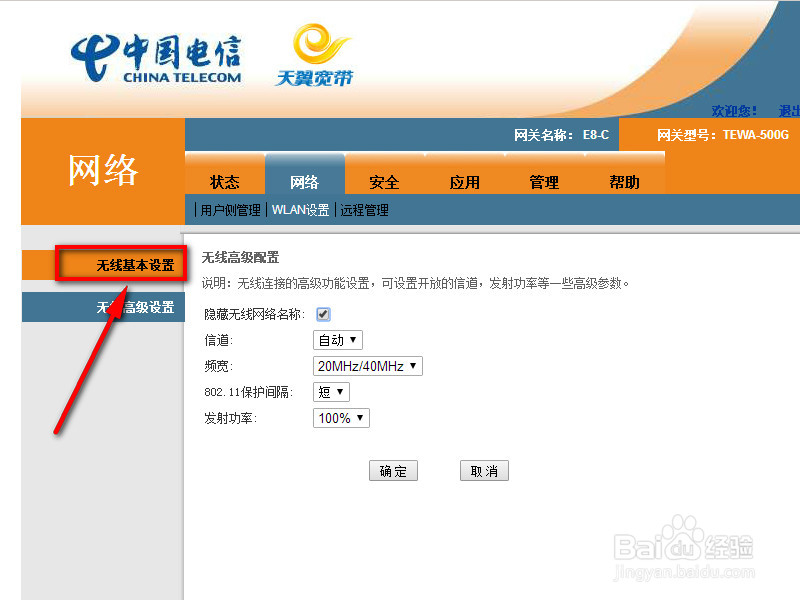Click the 网关型号: TEWA-500G text
The width and height of the screenshot is (800, 600).
pyautogui.click(x=723, y=135)
